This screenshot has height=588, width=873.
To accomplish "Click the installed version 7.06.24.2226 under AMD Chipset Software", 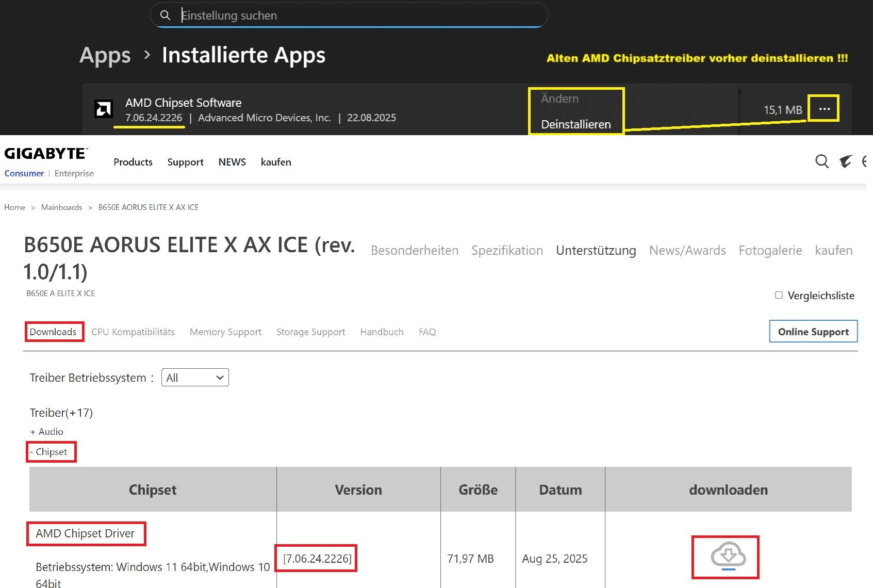I will 154,118.
